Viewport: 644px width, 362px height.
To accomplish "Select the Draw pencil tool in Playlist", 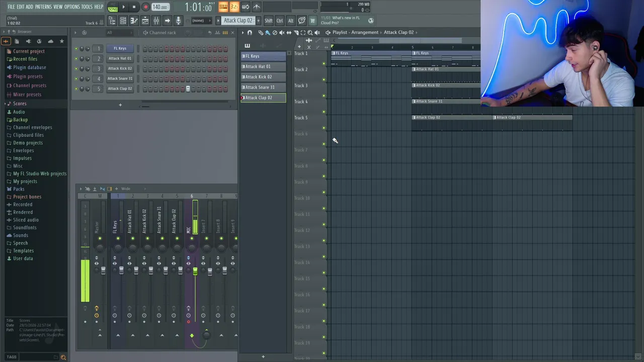I will point(261,32).
